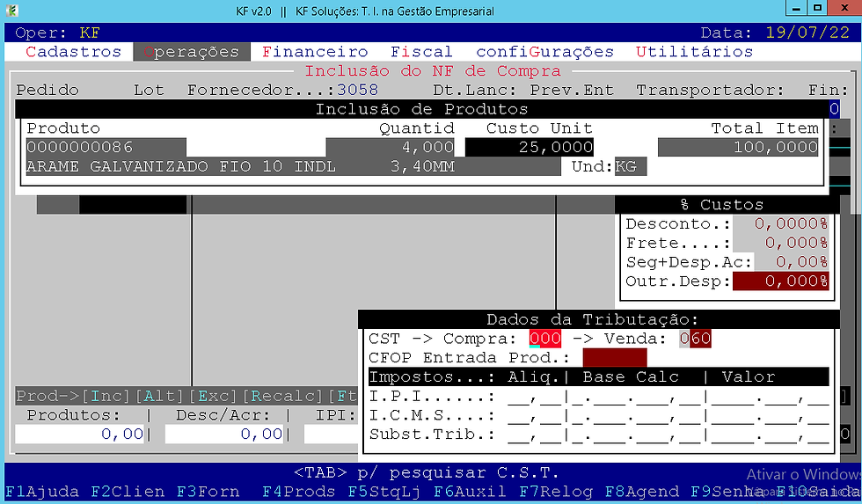
Task: Click the Total Item field showing 100,0000
Action: [738, 147]
